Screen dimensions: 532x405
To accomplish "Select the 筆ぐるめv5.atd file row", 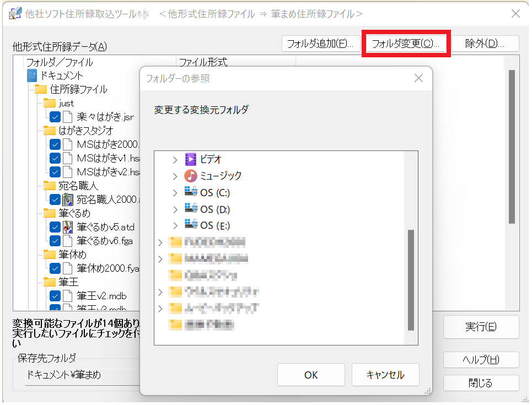I will coord(105,227).
